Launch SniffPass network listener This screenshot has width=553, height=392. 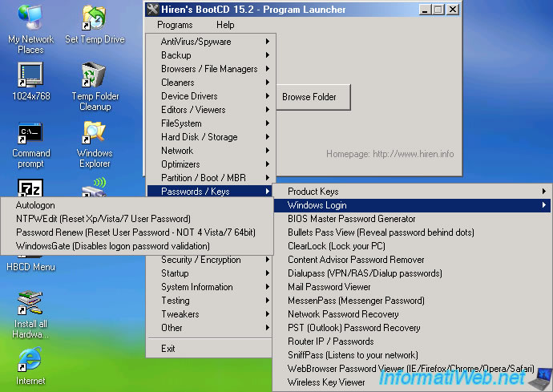(x=412, y=355)
